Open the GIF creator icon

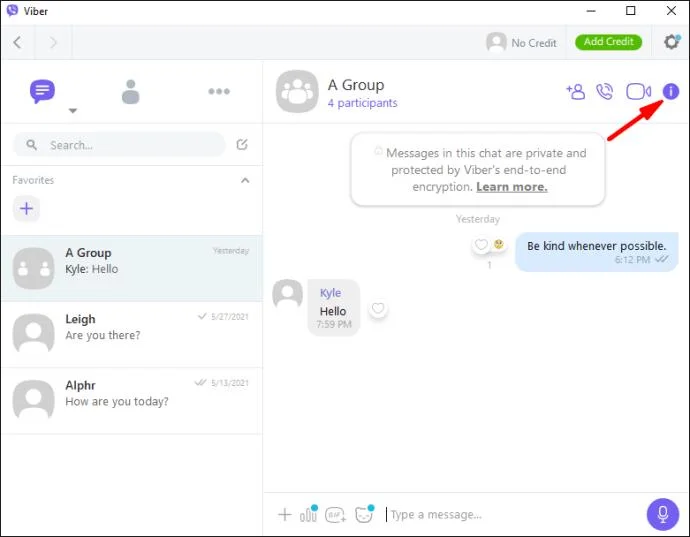click(x=335, y=515)
